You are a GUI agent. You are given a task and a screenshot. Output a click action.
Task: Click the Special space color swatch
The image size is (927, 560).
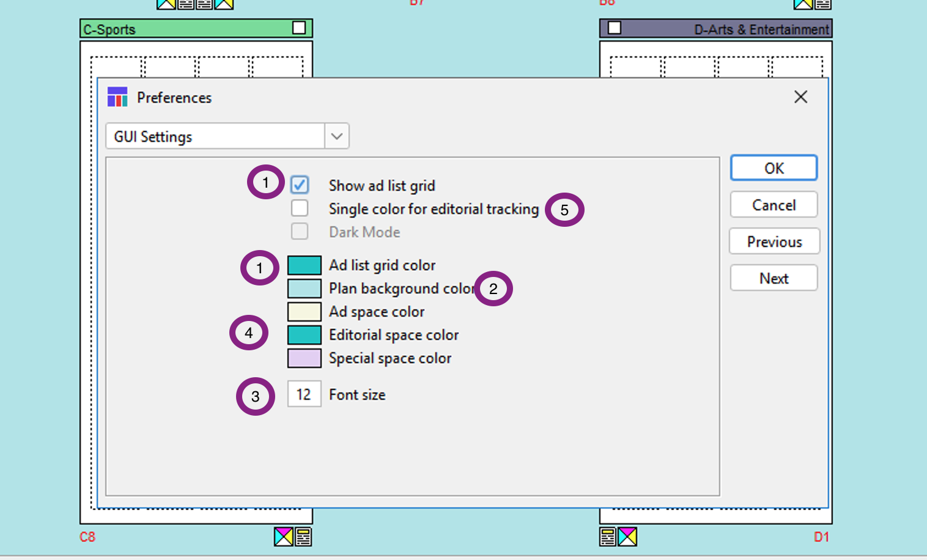pyautogui.click(x=305, y=358)
